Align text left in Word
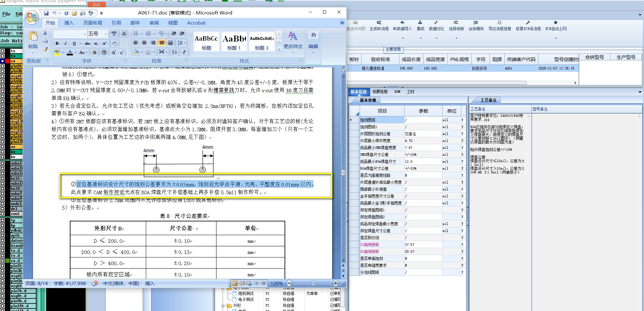Viewport: 644px width, 311px height. click(x=136, y=43)
